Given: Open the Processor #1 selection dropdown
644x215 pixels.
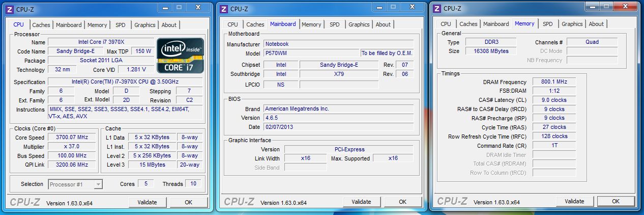Looking at the screenshot, I should (75, 184).
